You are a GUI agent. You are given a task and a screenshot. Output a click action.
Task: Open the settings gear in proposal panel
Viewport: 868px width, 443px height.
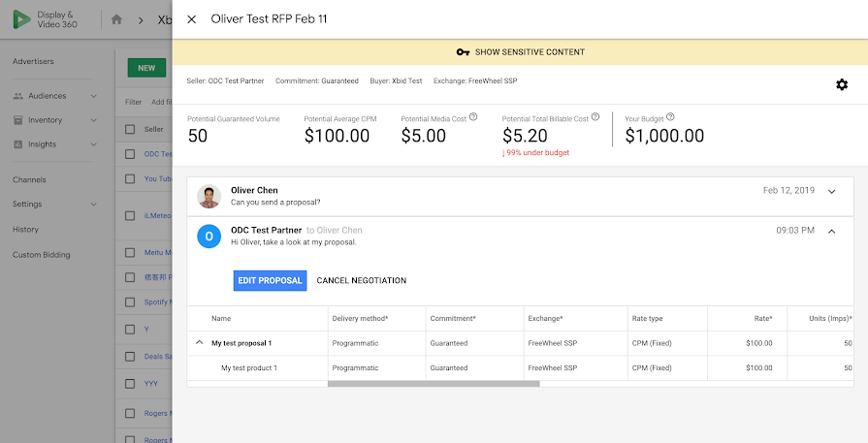pyautogui.click(x=842, y=85)
